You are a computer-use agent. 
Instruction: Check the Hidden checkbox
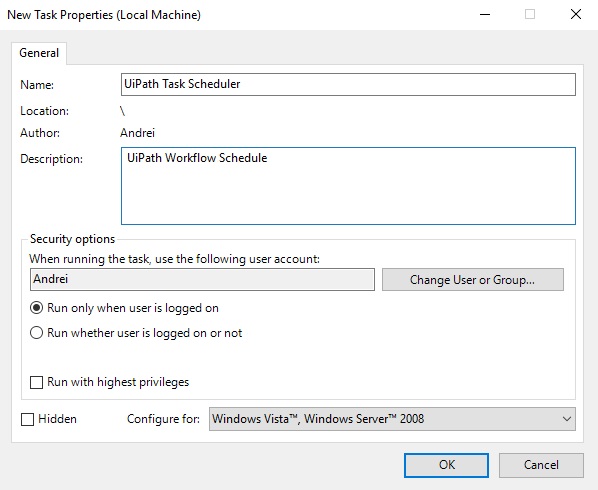click(27, 419)
